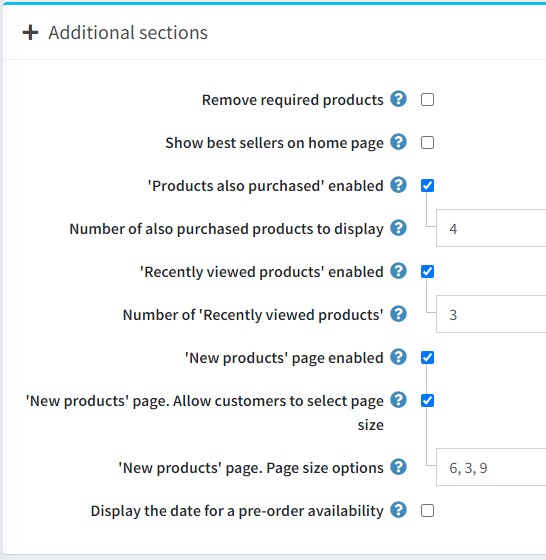
Task: Show help for 'Recently viewed products' enabled
Action: [x=398, y=271]
